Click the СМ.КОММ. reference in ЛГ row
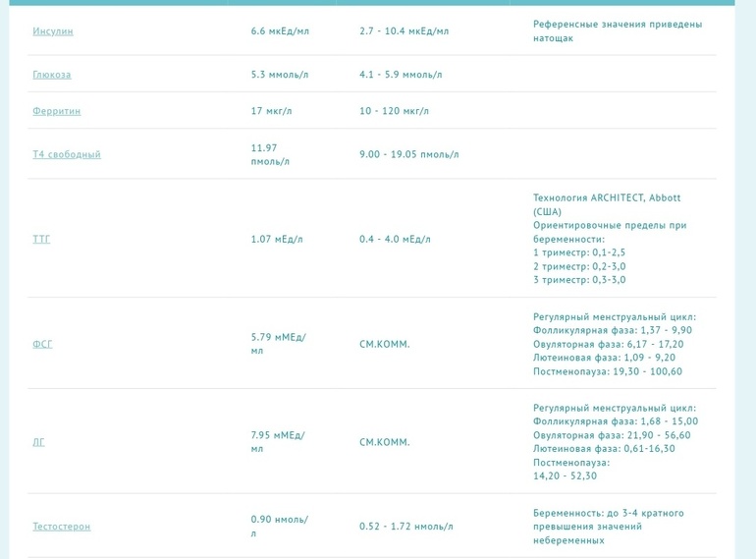 (x=385, y=443)
